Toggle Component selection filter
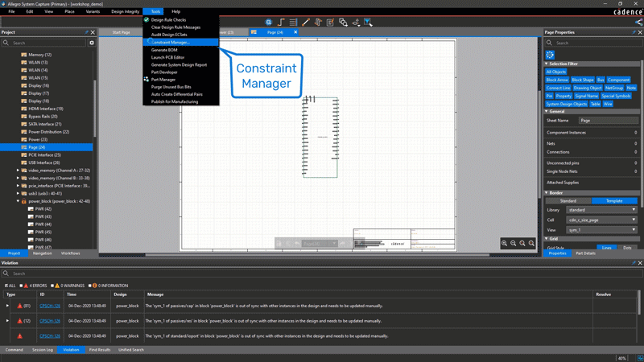 [618, 80]
